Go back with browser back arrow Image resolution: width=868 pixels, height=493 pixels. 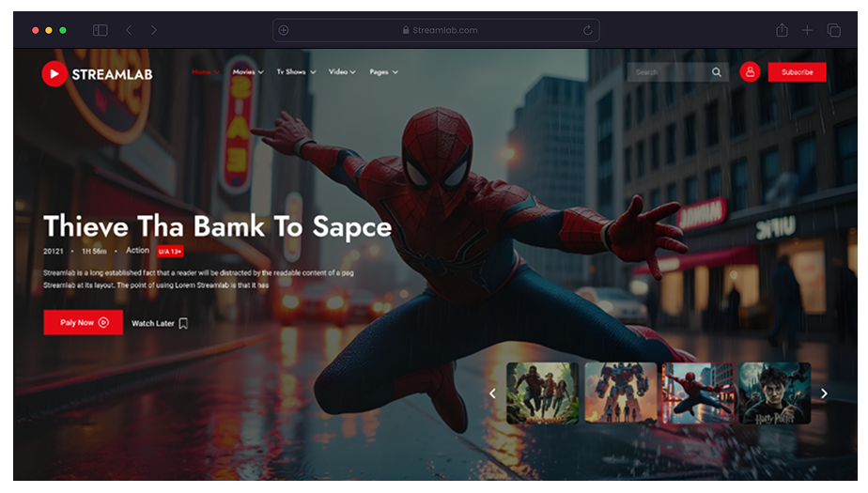[x=129, y=30]
